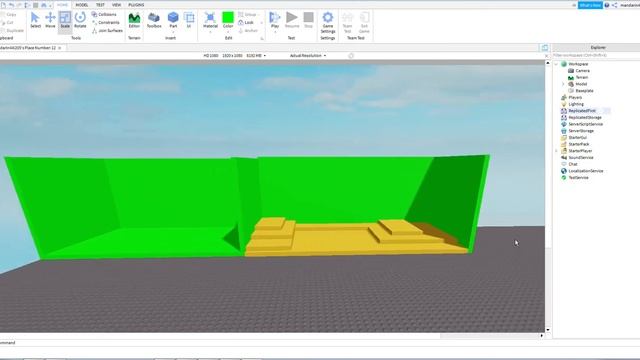Screen dimensions: 640x360
Task: Open the Part dropdown arrow
Action: (x=173, y=31)
